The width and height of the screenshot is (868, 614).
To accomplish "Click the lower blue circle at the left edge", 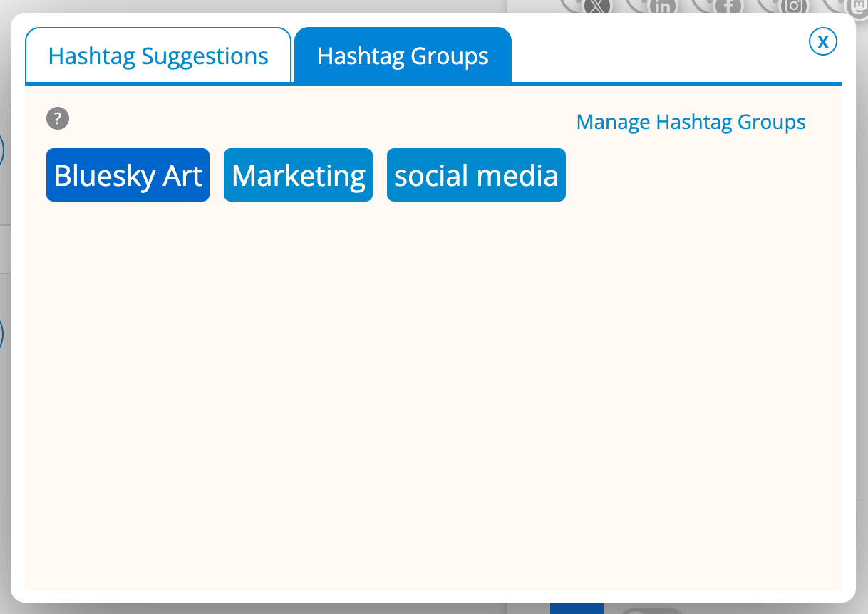I will click(x=2, y=333).
